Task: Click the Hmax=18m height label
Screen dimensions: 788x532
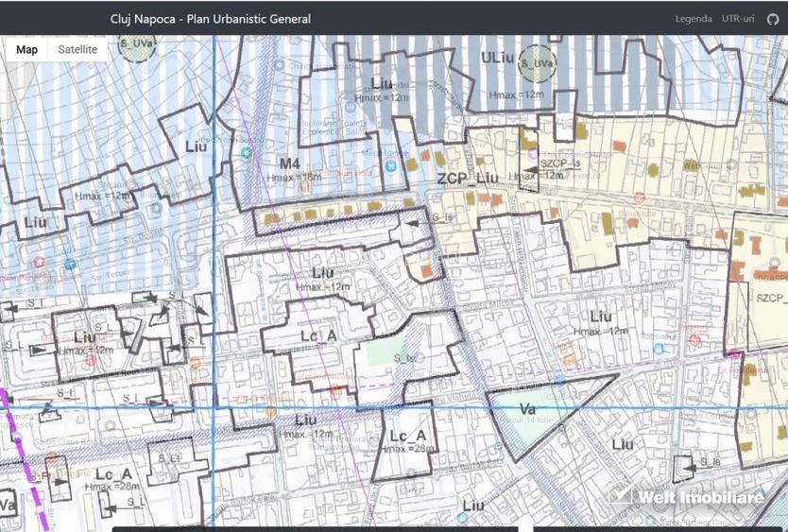Action: (x=293, y=178)
